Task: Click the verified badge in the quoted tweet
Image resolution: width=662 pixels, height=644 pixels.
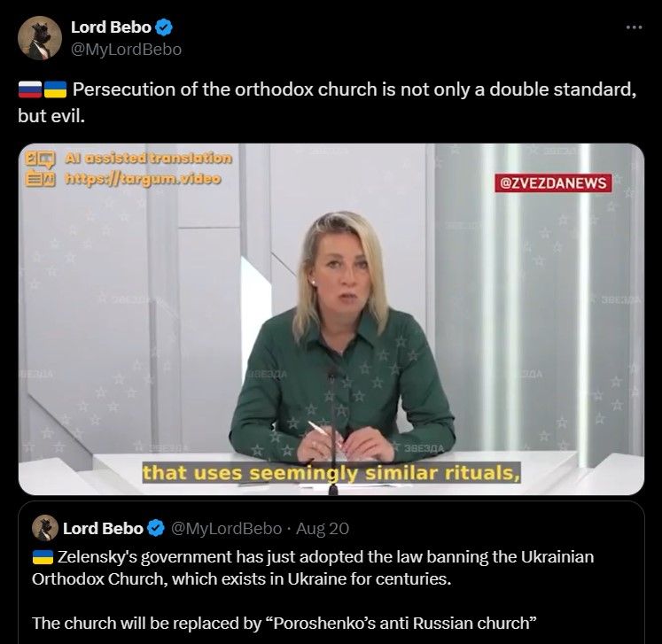Action: pyautogui.click(x=155, y=529)
